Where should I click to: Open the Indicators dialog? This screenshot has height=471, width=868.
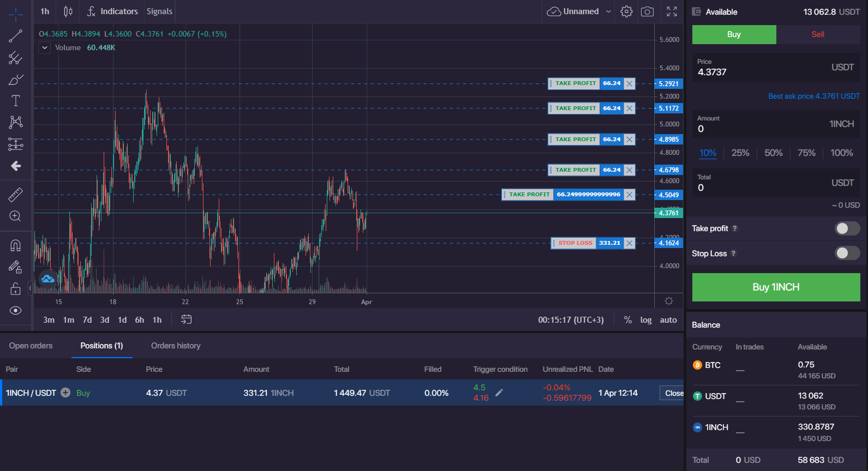point(112,11)
